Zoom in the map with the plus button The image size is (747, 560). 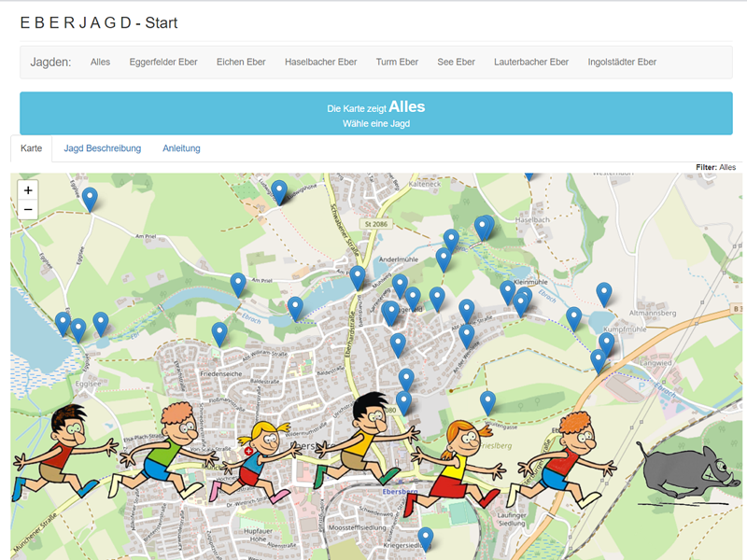point(28,189)
